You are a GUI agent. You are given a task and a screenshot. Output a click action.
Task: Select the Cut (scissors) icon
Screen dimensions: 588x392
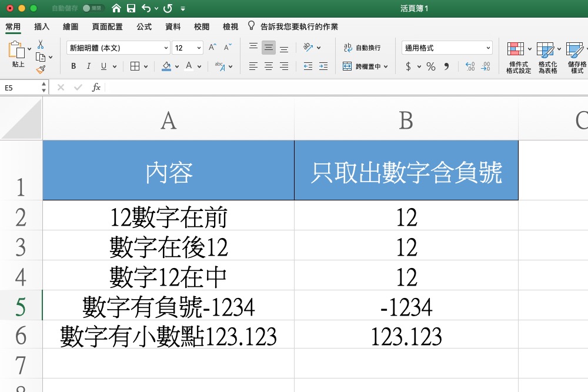[x=42, y=45]
